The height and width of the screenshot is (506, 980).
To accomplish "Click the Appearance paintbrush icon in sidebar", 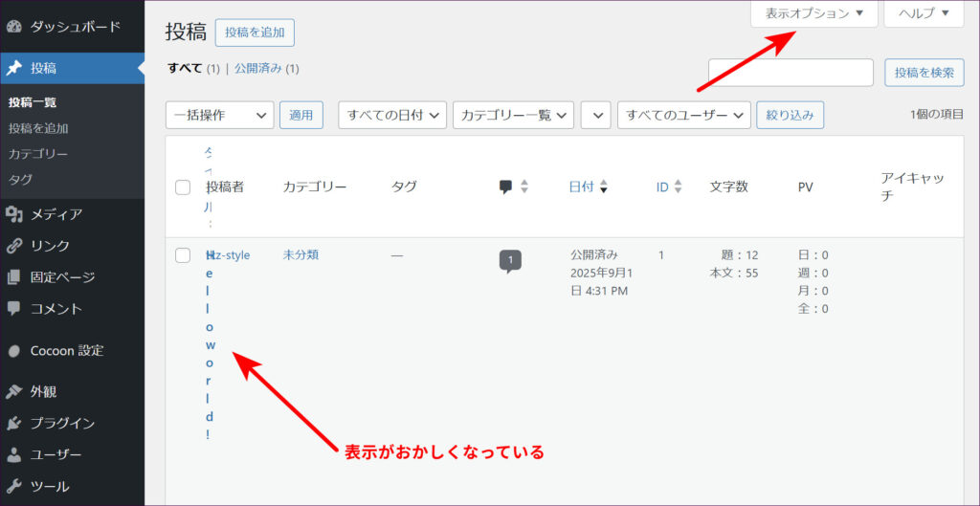I will (14, 391).
